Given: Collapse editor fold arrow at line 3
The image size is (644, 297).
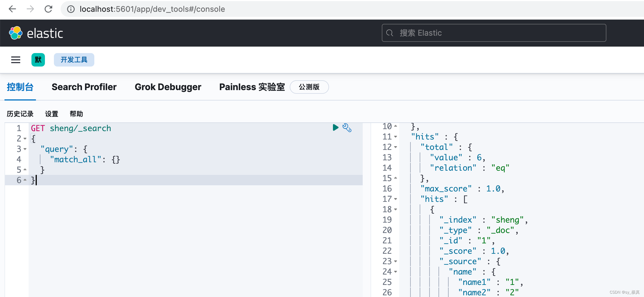Looking at the screenshot, I should point(25,149).
